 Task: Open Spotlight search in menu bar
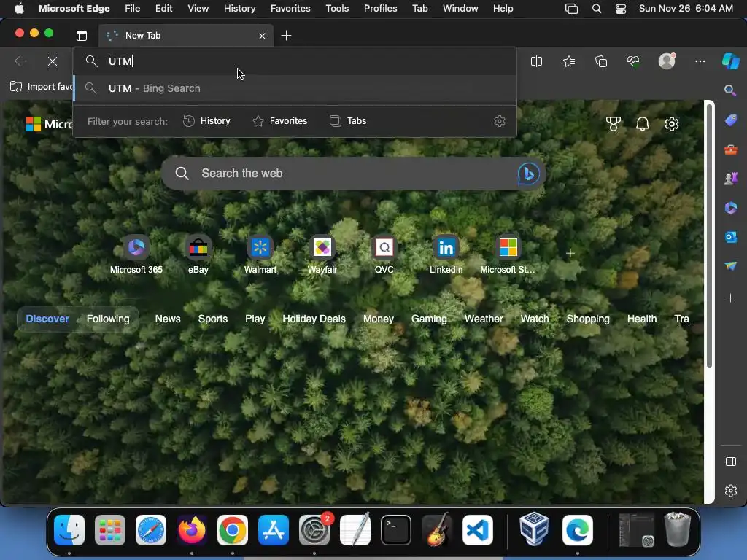pos(597,9)
